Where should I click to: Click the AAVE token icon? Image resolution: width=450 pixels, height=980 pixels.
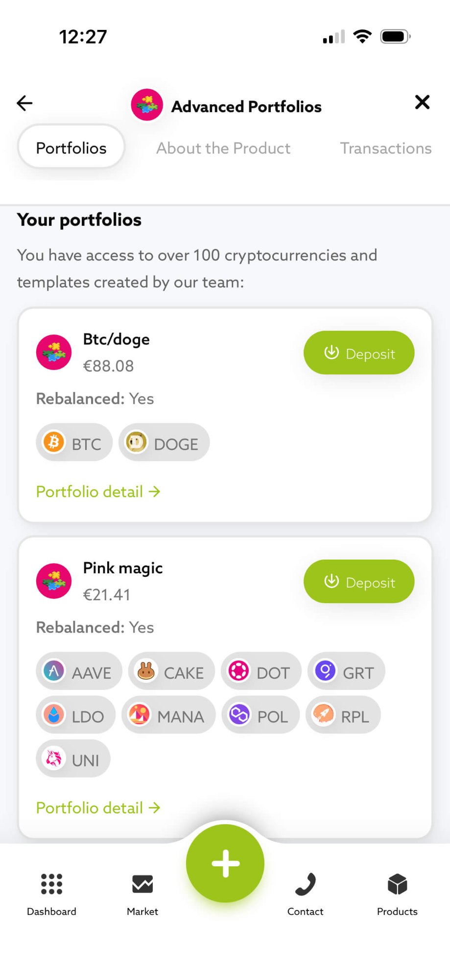54,671
